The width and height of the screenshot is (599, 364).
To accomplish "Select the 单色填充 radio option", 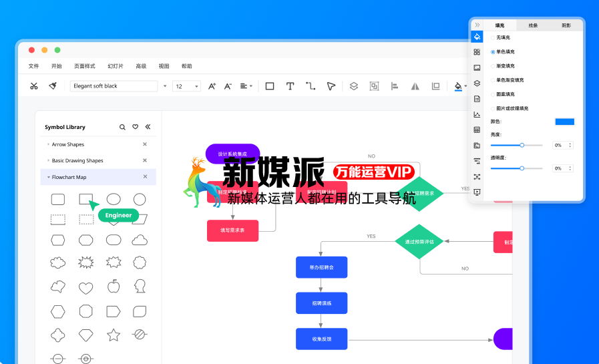I will tap(493, 52).
